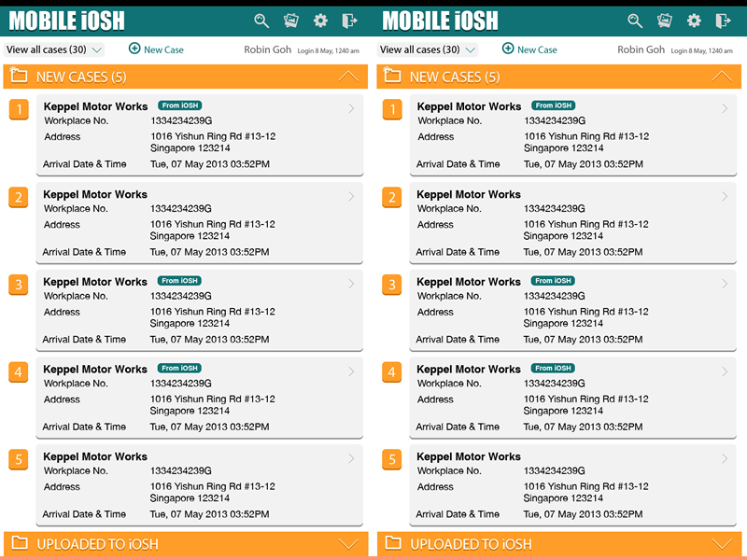Select orange badge number 3 in left screen
This screenshot has width=747, height=560.
[19, 285]
